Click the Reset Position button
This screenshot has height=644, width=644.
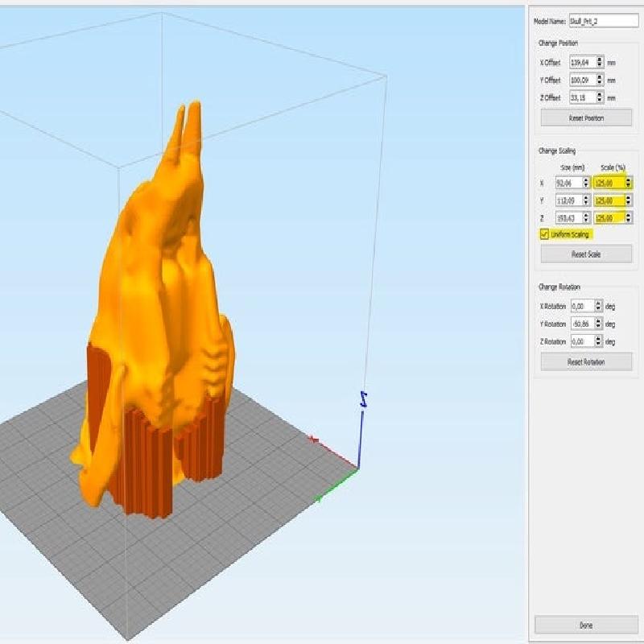tap(586, 118)
